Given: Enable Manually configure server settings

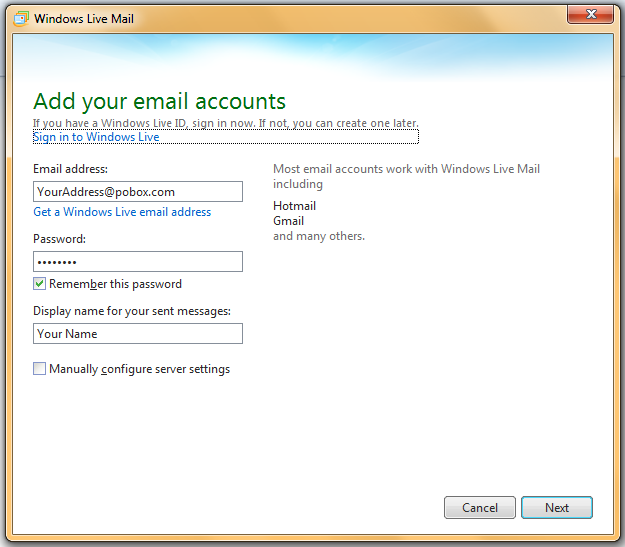Looking at the screenshot, I should (39, 368).
